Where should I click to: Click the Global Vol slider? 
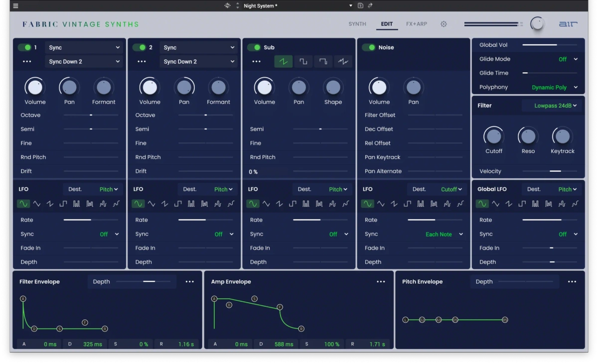tap(550, 45)
